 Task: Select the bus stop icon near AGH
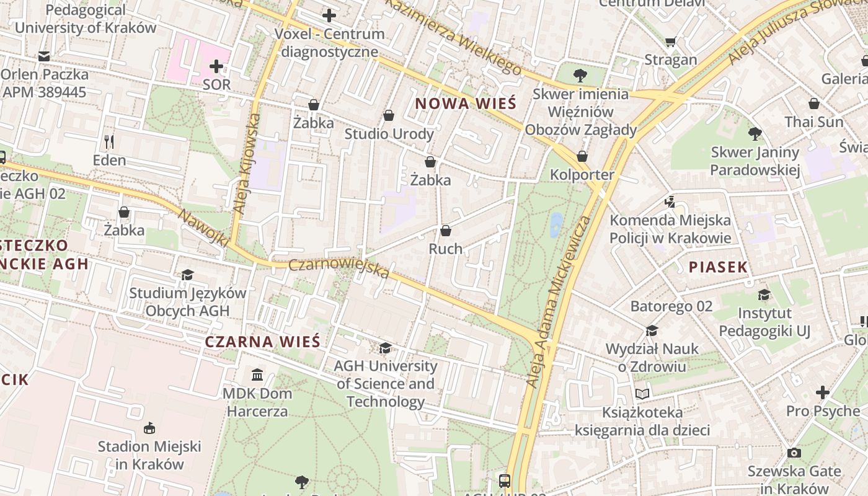tap(505, 480)
